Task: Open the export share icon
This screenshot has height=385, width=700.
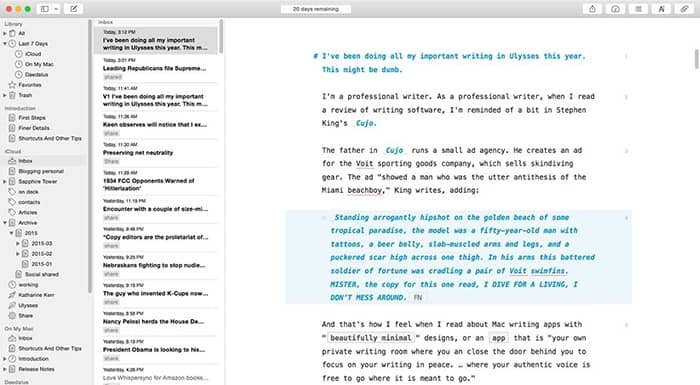Action: click(592, 8)
